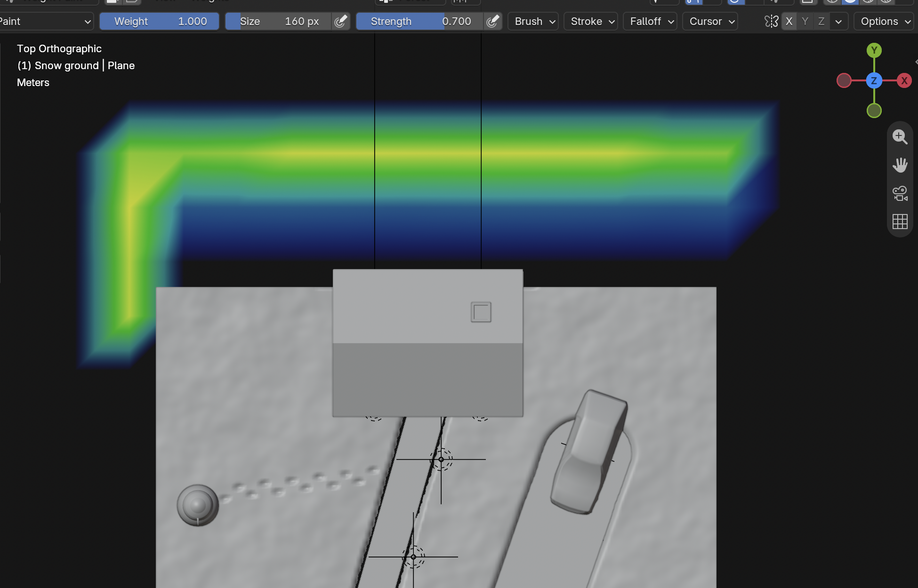This screenshot has width=918, height=588.
Task: Switch perspective/orthographic with grid icon
Action: [x=900, y=222]
